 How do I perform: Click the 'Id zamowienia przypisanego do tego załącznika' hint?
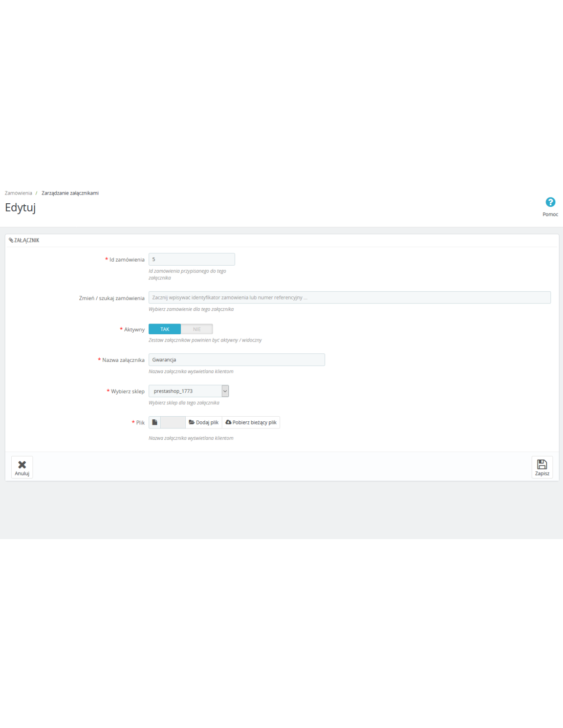(187, 274)
